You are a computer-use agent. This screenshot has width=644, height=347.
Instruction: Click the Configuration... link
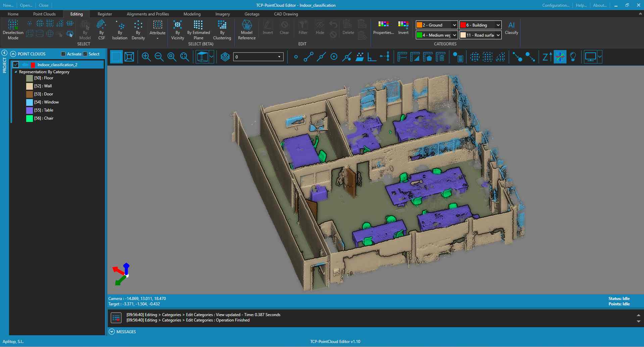(555, 5)
